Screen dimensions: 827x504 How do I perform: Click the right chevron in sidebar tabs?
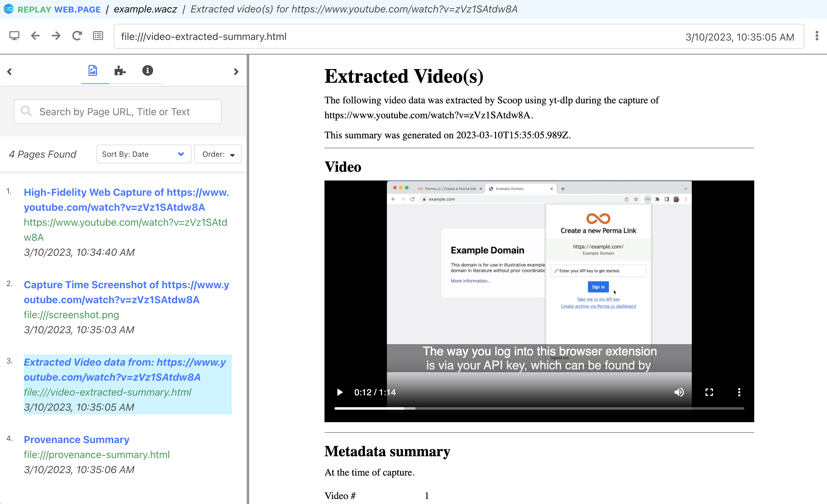coord(236,72)
